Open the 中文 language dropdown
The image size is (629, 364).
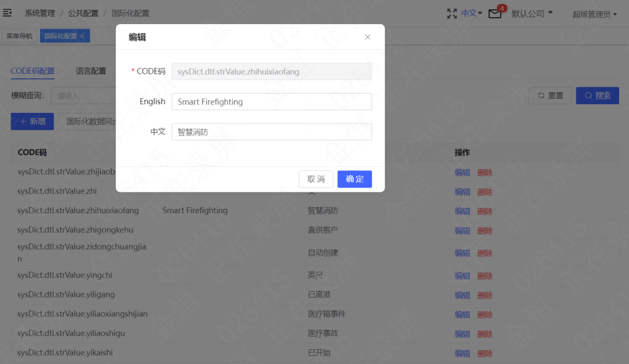472,13
